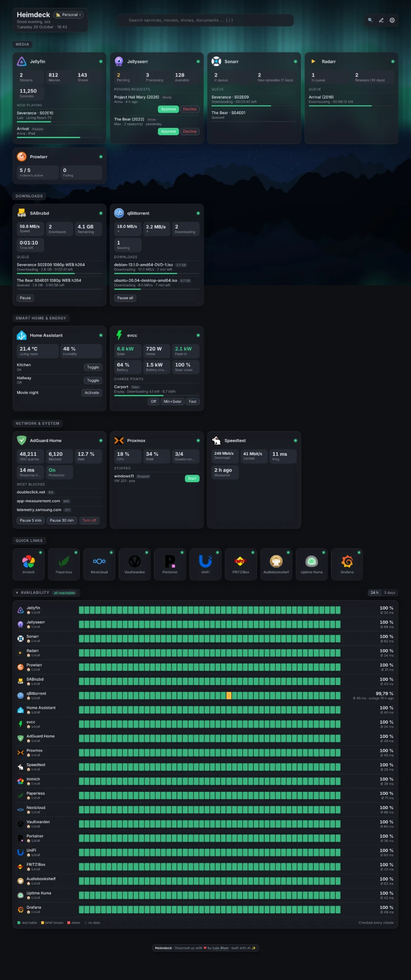Click the SABnzbd card logo

(x=22, y=213)
